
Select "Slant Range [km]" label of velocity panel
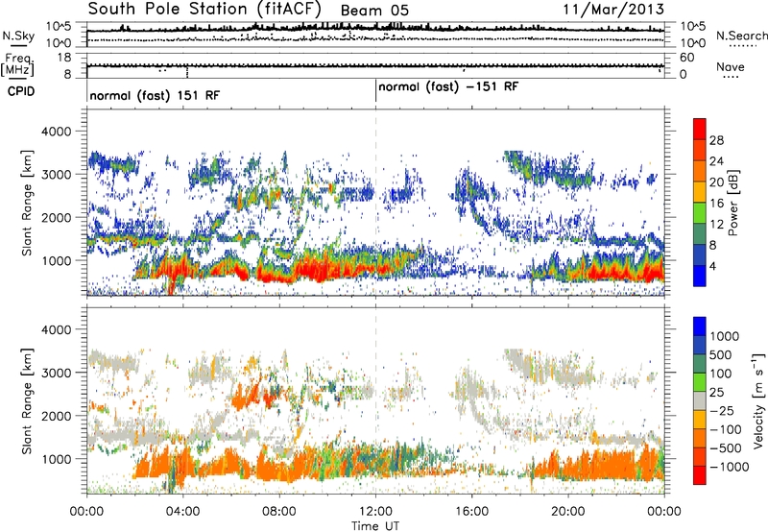pos(27,400)
